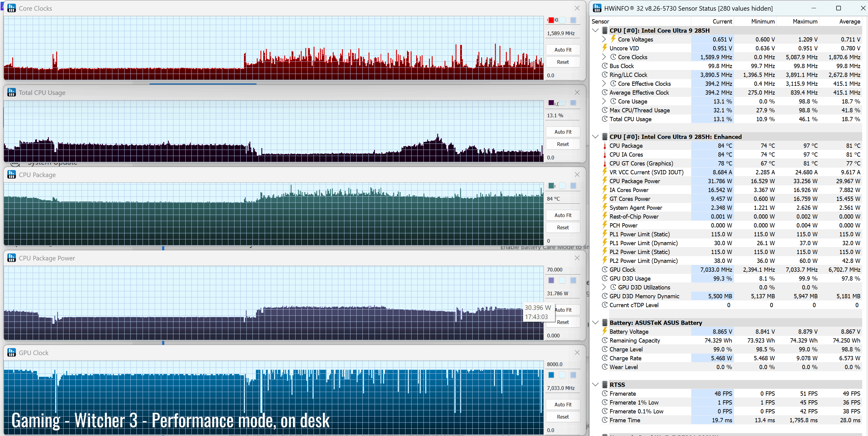Click the clock icon beside Frame Time row
The height and width of the screenshot is (436, 868).
[605, 420]
